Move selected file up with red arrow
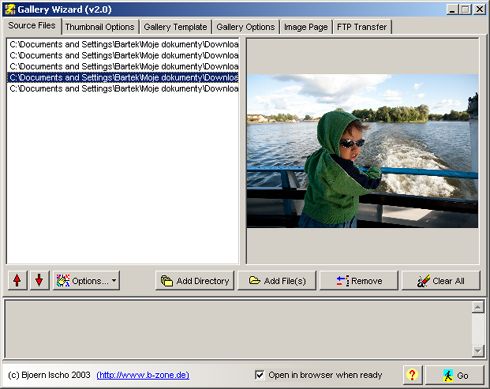The width and height of the screenshot is (490, 389). [x=17, y=281]
